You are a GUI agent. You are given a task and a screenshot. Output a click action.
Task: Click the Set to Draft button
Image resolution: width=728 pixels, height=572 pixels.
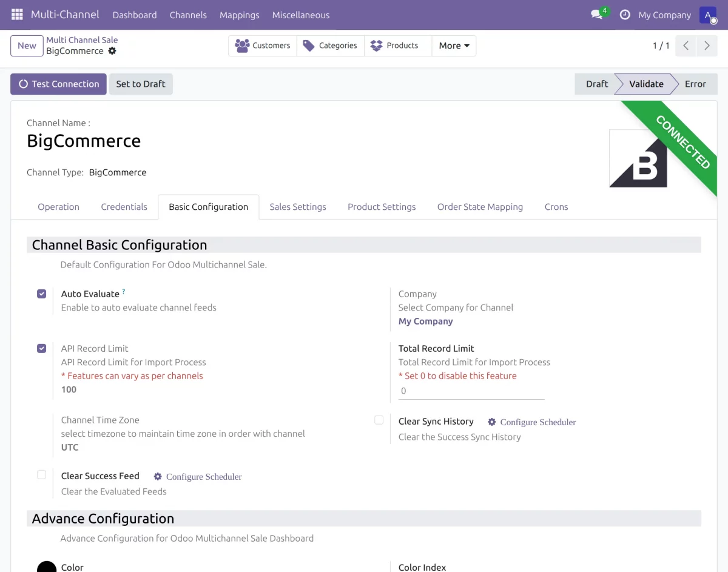[141, 84]
